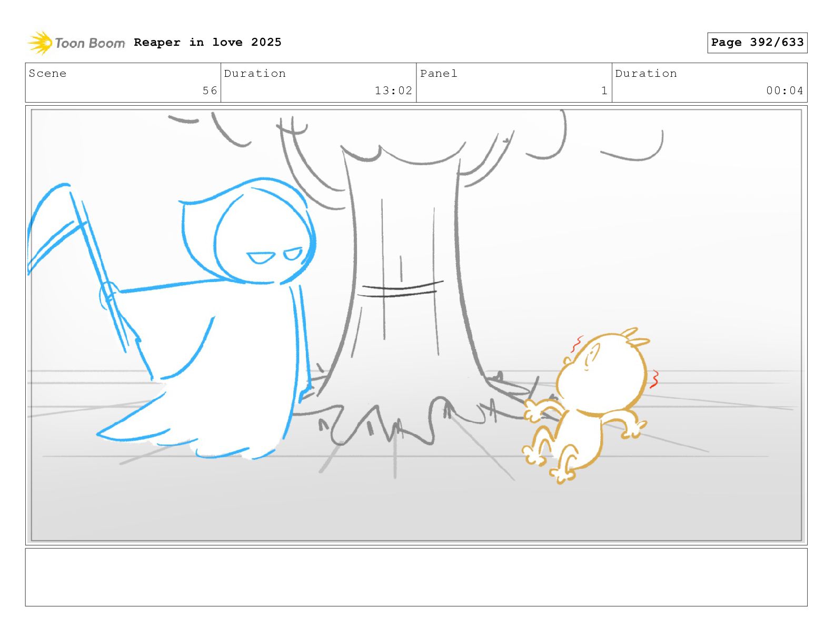Click the Toon Boom logo

[x=76, y=43]
